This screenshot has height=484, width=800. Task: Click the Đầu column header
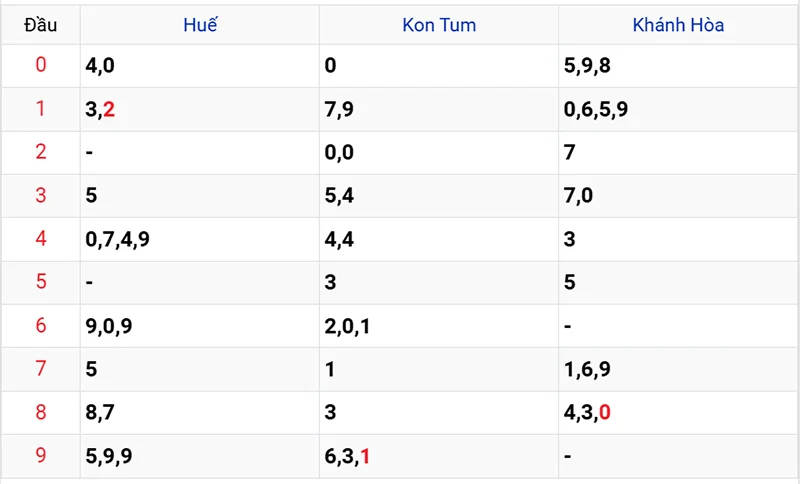pyautogui.click(x=41, y=25)
